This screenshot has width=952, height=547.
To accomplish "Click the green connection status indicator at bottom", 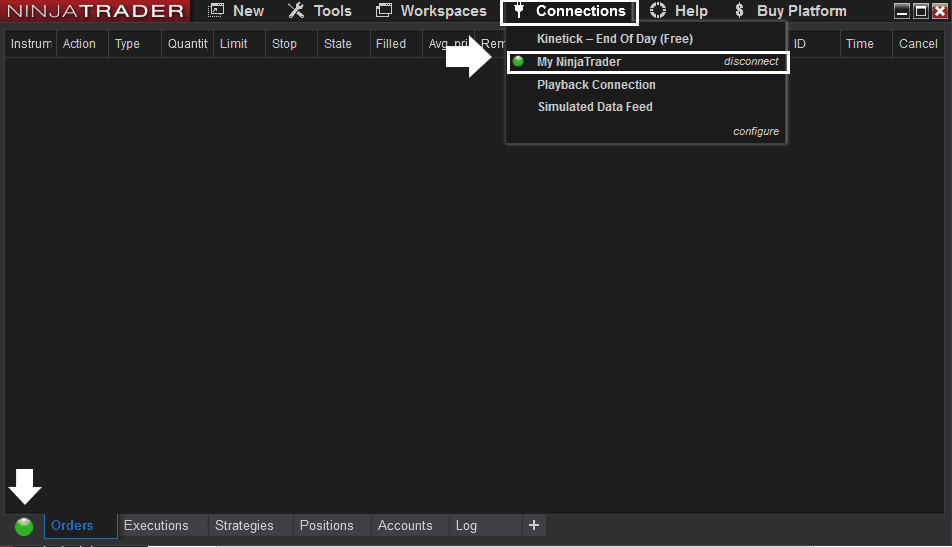I will point(24,526).
